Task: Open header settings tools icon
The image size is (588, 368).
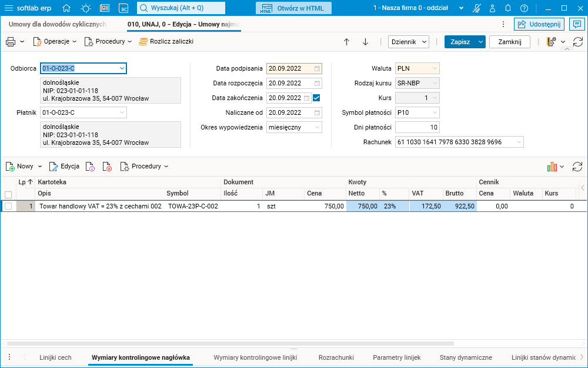Action: point(552,42)
